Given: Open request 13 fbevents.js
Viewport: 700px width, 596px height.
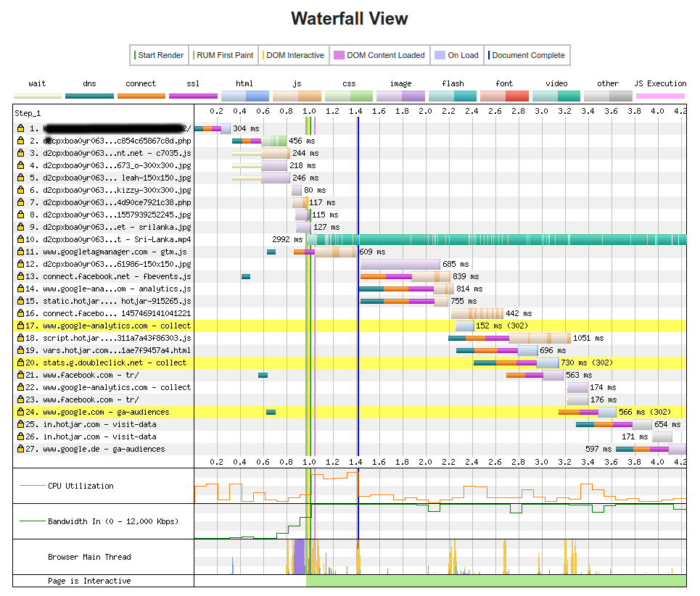Looking at the screenshot, I should click(117, 276).
